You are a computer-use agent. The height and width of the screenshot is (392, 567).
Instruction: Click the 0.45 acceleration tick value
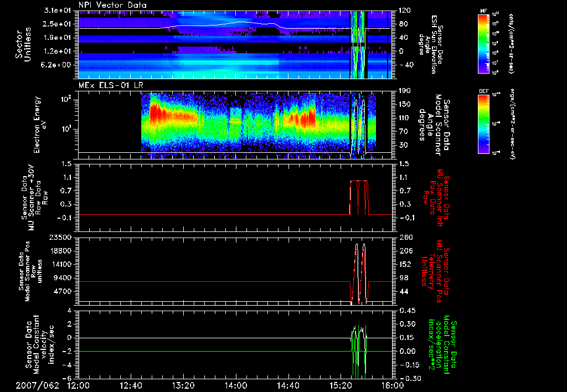tap(406, 311)
